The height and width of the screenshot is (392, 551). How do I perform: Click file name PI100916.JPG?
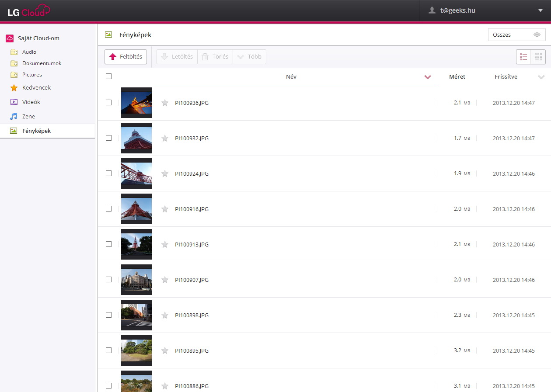[192, 209]
